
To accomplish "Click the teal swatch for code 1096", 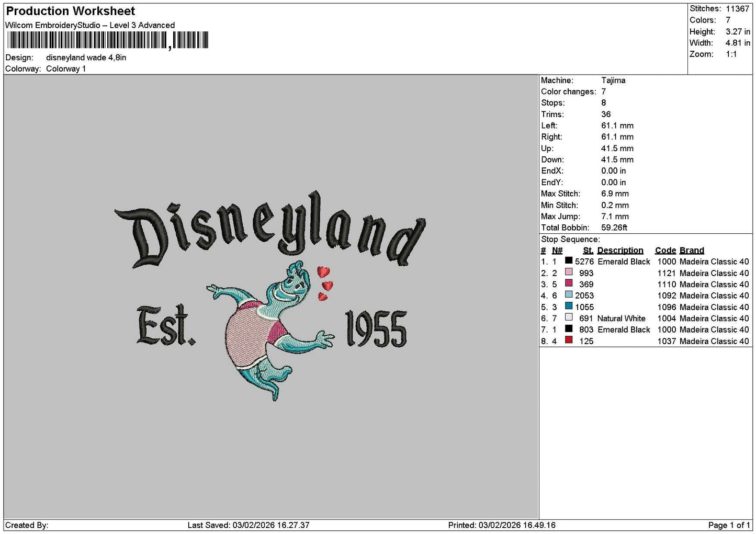I will pyautogui.click(x=569, y=306).
